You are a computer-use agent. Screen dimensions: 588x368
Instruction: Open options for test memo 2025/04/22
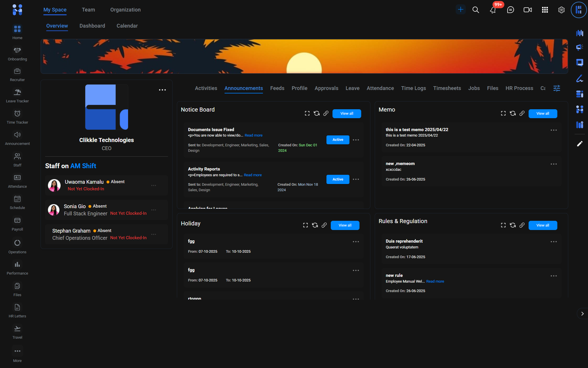coord(553,130)
